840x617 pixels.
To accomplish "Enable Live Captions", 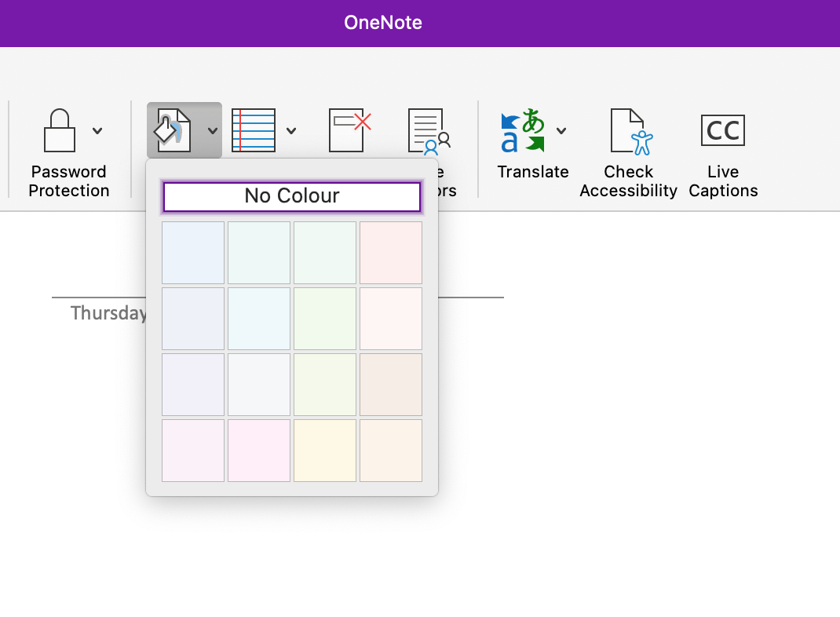I will [x=722, y=131].
